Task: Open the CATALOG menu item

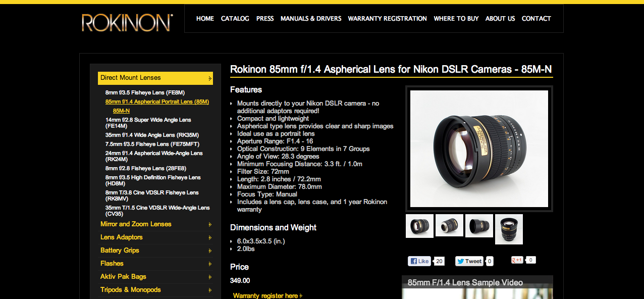Action: (235, 18)
